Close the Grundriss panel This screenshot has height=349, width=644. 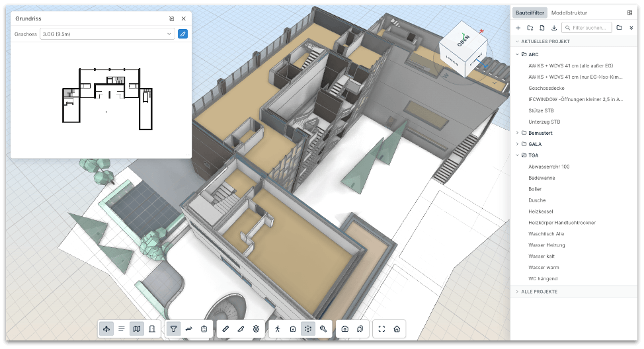click(184, 19)
